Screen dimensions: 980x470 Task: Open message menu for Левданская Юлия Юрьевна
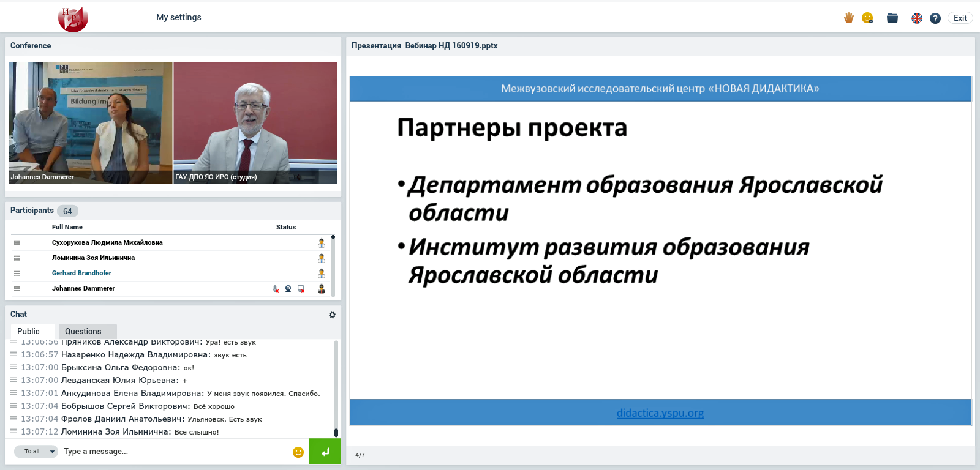coord(13,380)
